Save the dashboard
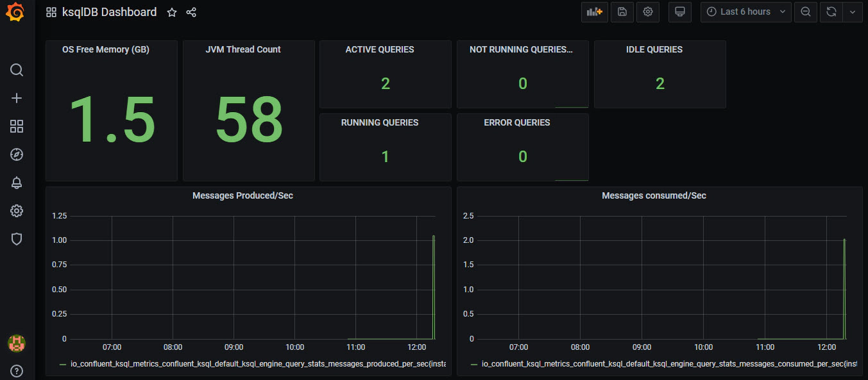The image size is (868, 380). [x=622, y=12]
